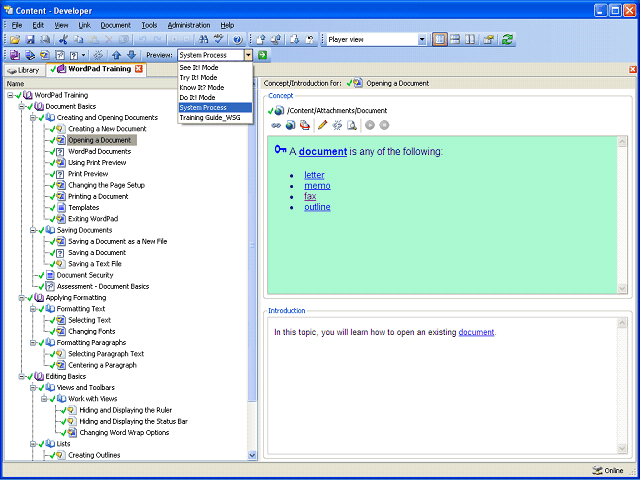Click the gray Stop sound button
Image resolution: width=640 pixels, height=480 pixels.
pos(384,125)
